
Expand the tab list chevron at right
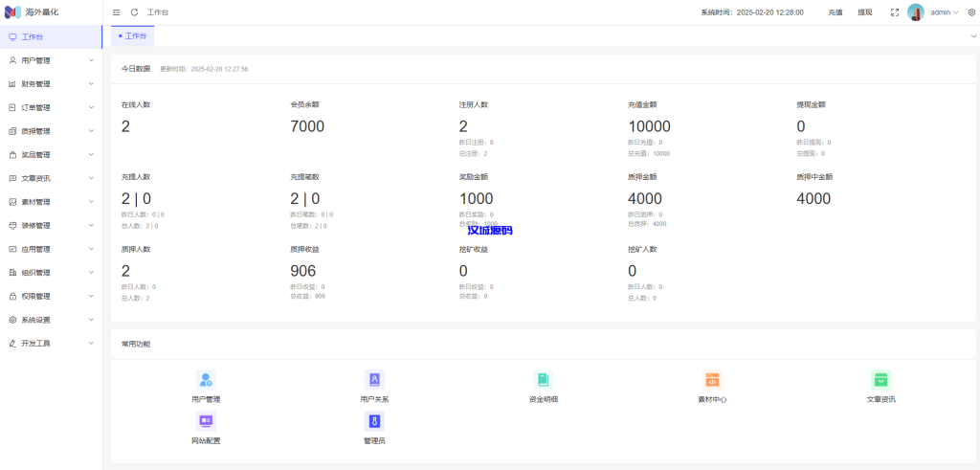tap(973, 35)
